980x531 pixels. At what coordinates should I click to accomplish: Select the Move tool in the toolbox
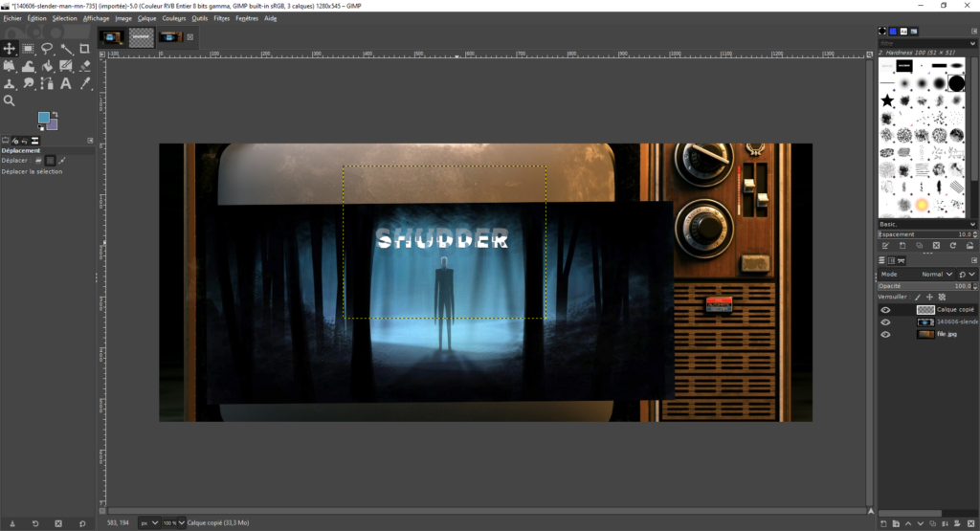pos(10,49)
